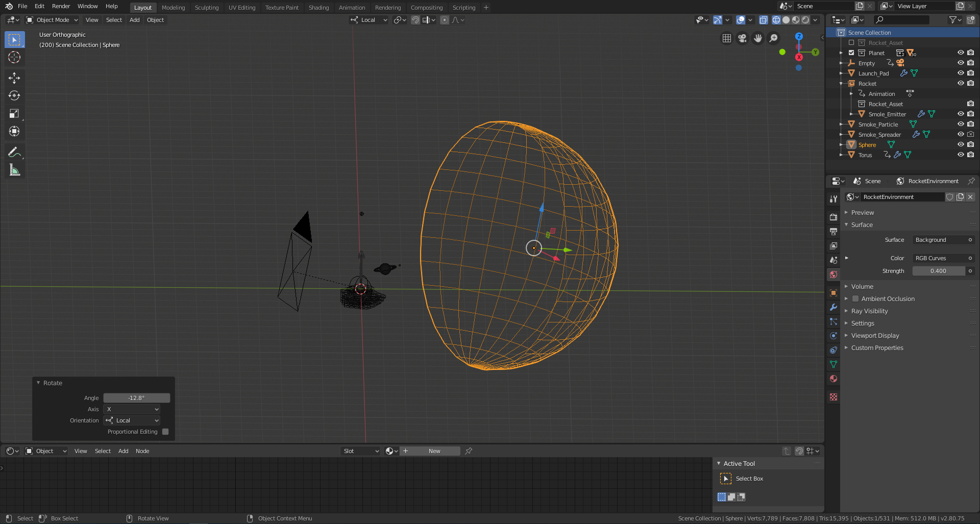Select the Rotate tool in the toolbar
The height and width of the screenshot is (524, 980).
tap(14, 95)
